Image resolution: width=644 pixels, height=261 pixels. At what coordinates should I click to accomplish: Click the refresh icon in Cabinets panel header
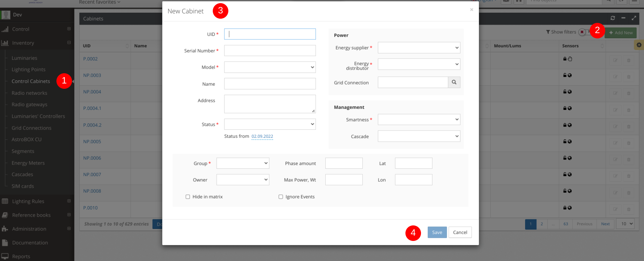(613, 18)
